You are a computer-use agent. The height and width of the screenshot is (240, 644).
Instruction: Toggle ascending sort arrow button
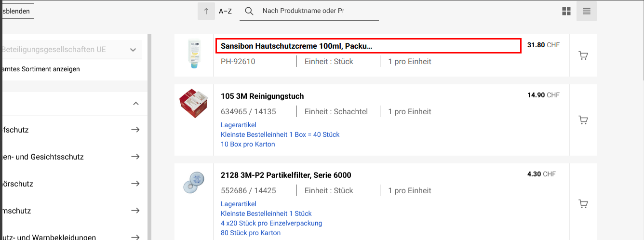point(206,11)
